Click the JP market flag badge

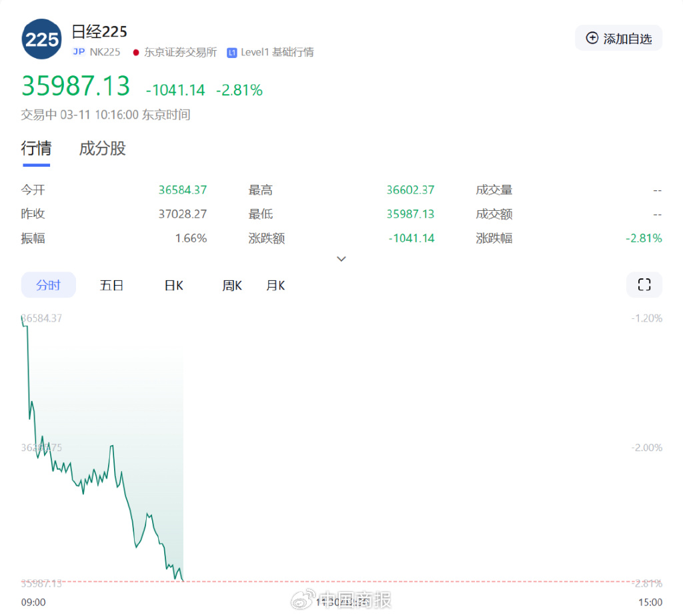(79, 52)
